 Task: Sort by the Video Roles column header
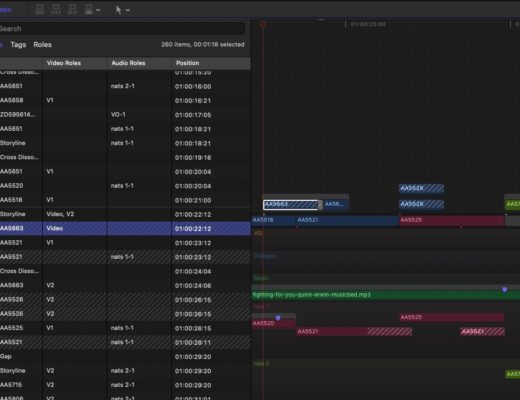tap(75, 63)
